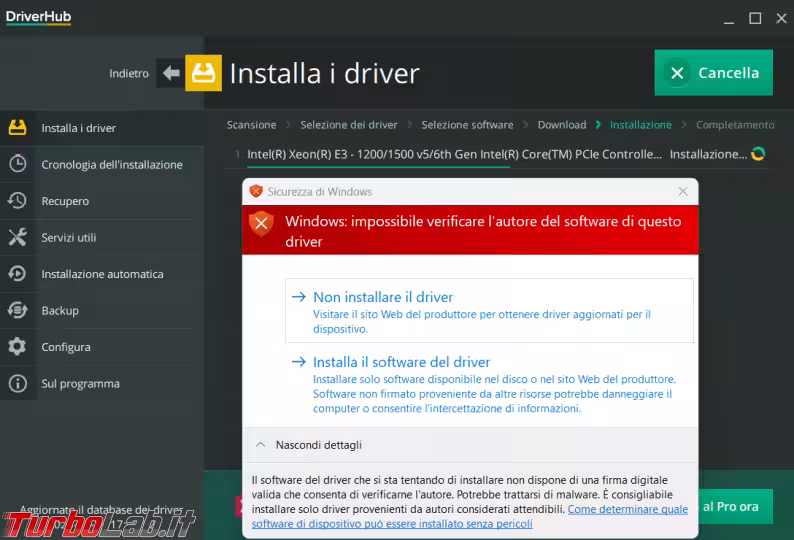Click the yellow install drivers header icon
The width and height of the screenshot is (794, 540).
pos(203,73)
